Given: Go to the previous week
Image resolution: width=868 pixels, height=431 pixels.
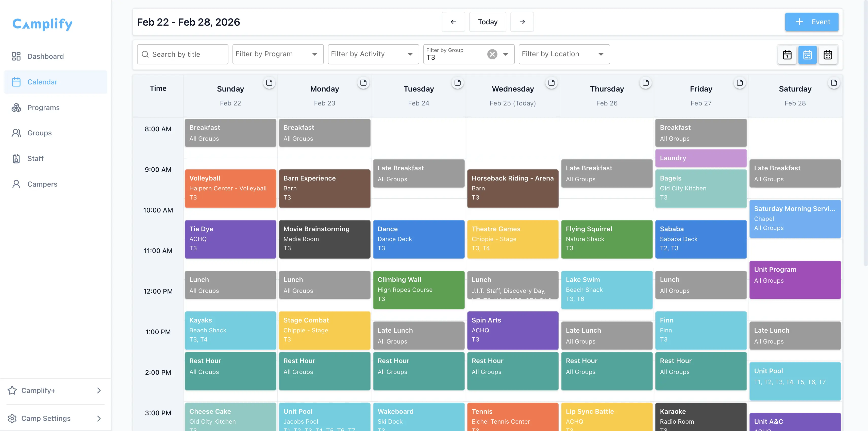Looking at the screenshot, I should click(x=453, y=22).
